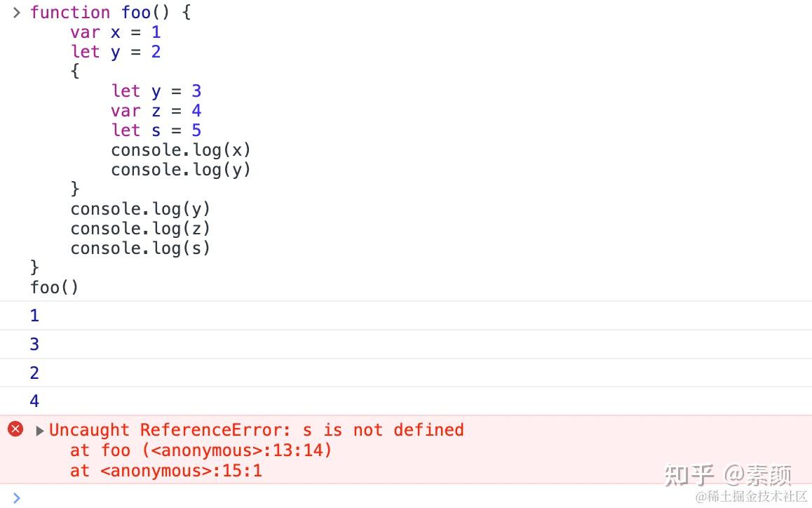812x508 pixels.
Task: Click the 'var x = 1' line
Action: click(x=116, y=32)
